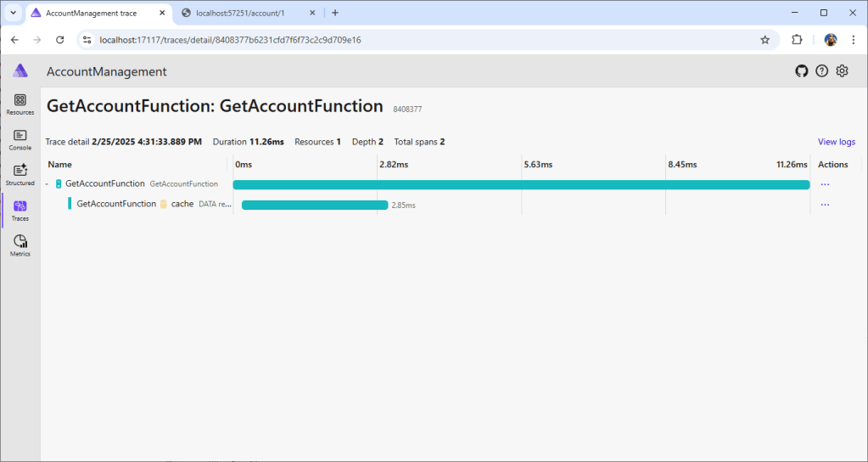Click the View logs link
Screen dimensions: 868x462
click(836, 142)
